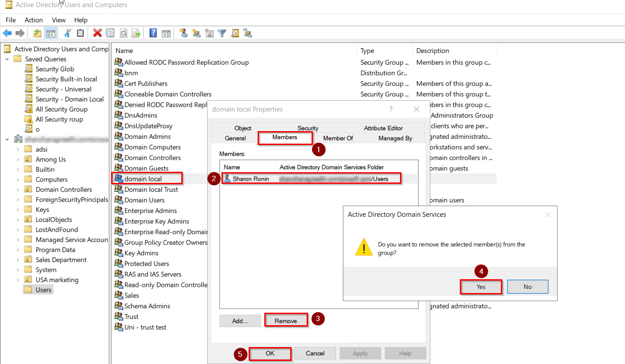Toggle the action pane visibility
The image size is (625, 364).
(166, 33)
